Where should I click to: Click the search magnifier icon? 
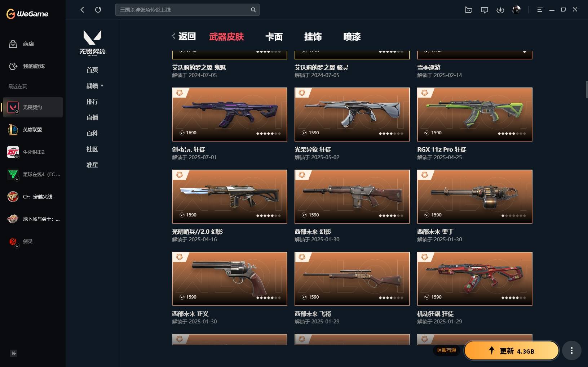pos(253,10)
